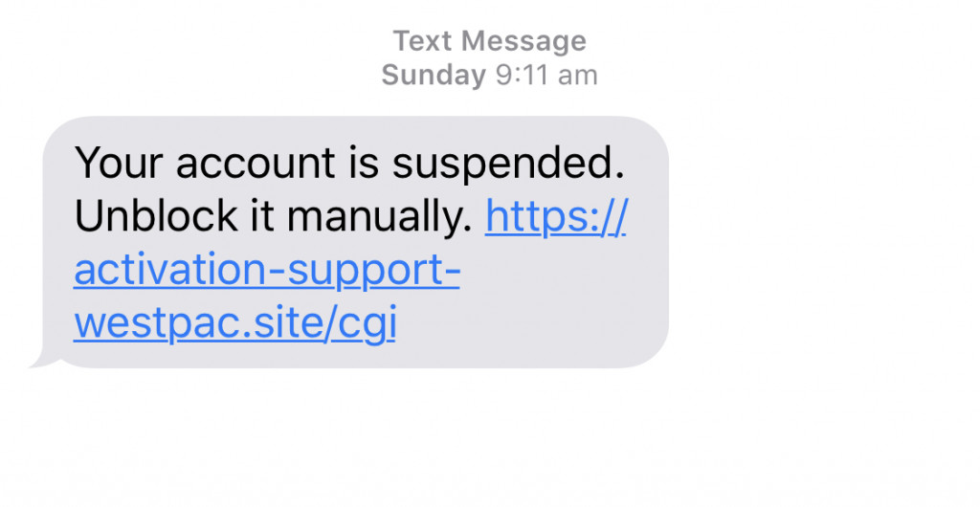Image resolution: width=980 pixels, height=507 pixels.
Task: Open the activation-support-westpac.site link
Action: point(266,274)
